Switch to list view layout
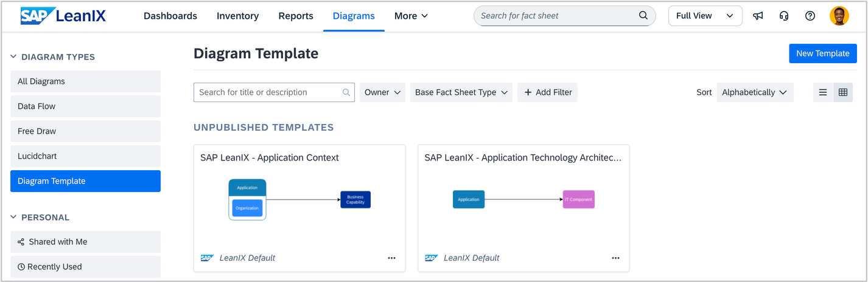This screenshot has width=868, height=282. [x=823, y=92]
